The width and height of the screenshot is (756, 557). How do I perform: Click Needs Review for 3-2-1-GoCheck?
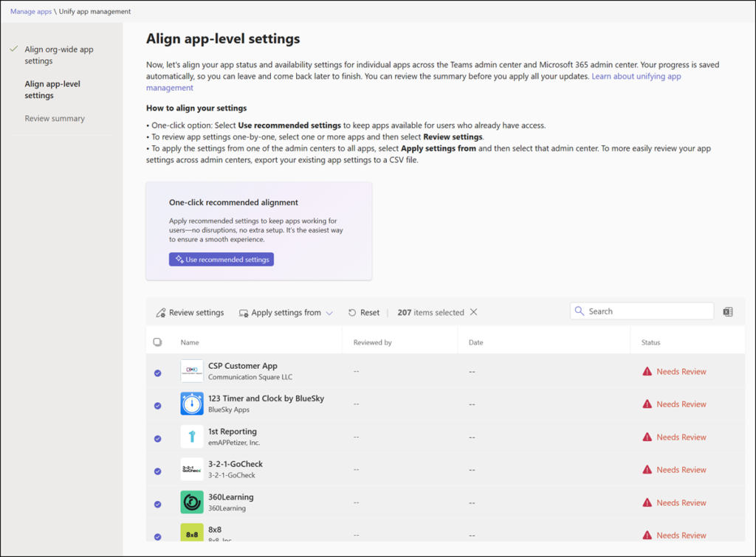(681, 470)
